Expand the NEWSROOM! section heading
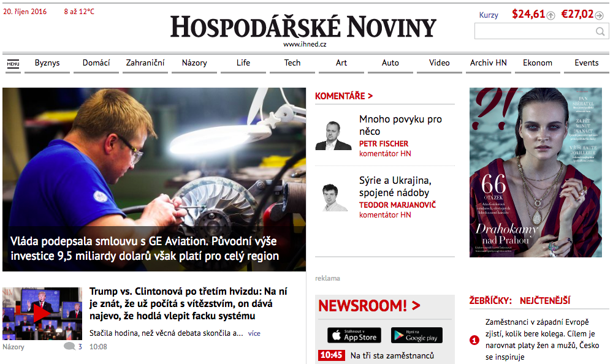The height and width of the screenshot is (364, 613). pyautogui.click(x=369, y=305)
